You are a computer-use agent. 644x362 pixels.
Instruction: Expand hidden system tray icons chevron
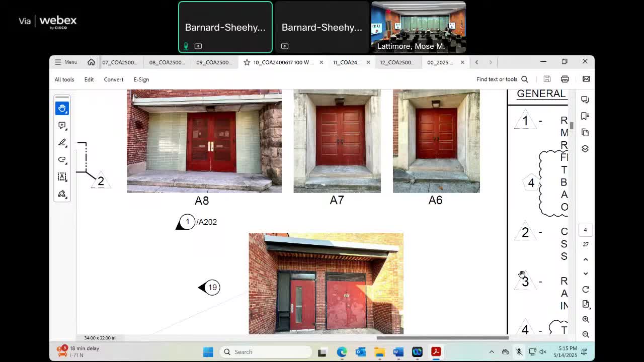click(x=492, y=352)
